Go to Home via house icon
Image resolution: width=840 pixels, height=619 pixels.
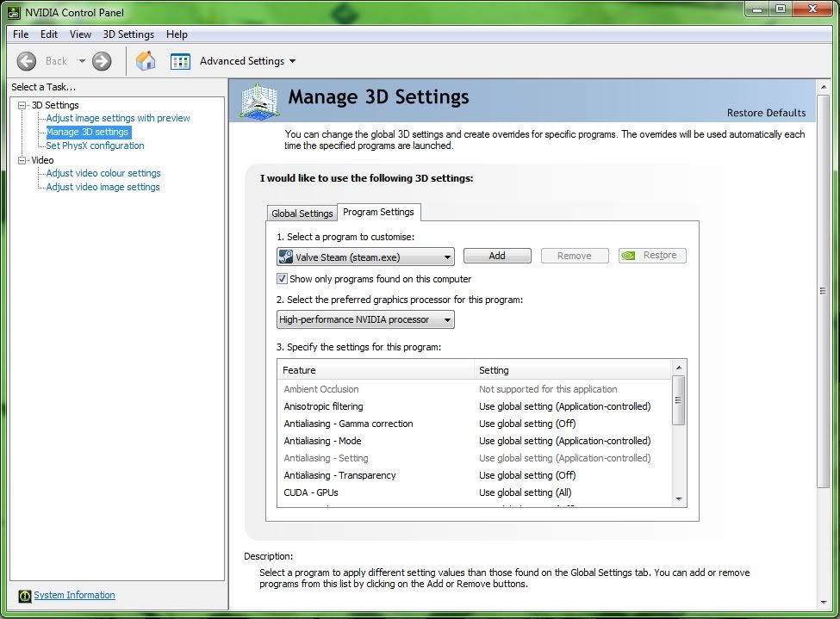(x=146, y=61)
